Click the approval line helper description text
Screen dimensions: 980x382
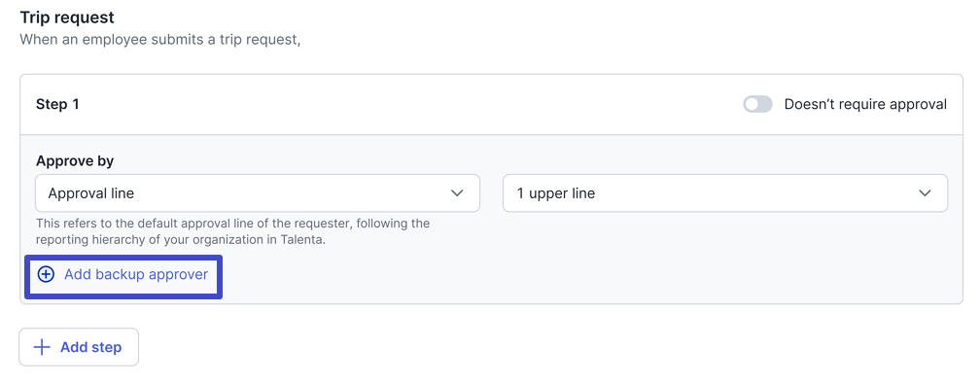(x=232, y=231)
